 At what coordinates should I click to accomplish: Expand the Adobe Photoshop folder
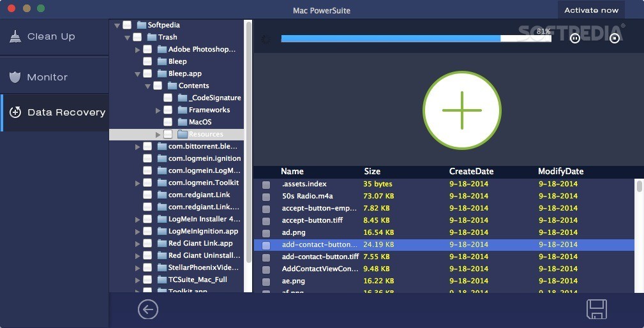click(138, 50)
